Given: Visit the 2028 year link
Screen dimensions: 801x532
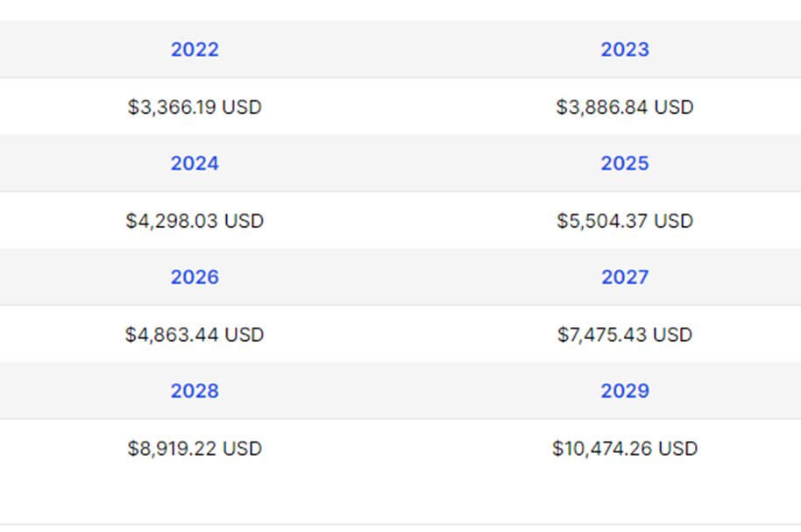Looking at the screenshot, I should pos(195,391).
